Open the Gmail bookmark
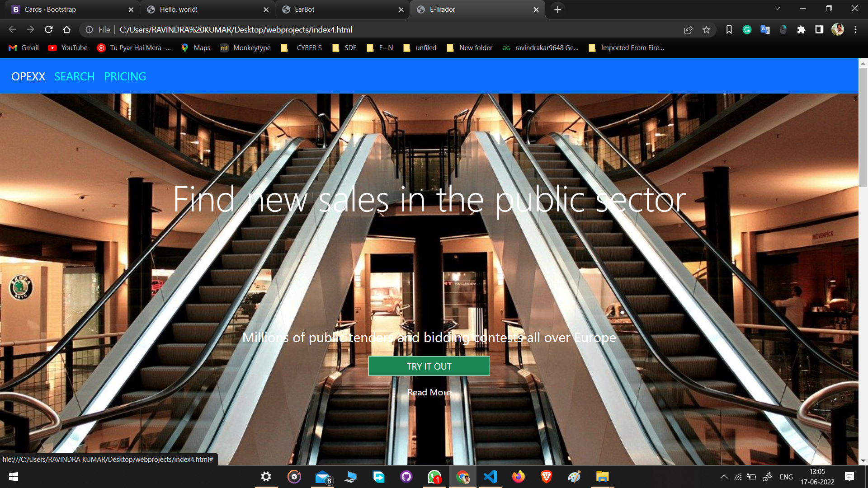This screenshot has width=868, height=488. [24, 48]
